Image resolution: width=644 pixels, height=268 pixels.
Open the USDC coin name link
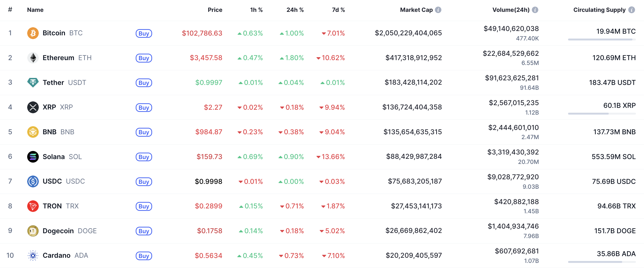coord(52,181)
